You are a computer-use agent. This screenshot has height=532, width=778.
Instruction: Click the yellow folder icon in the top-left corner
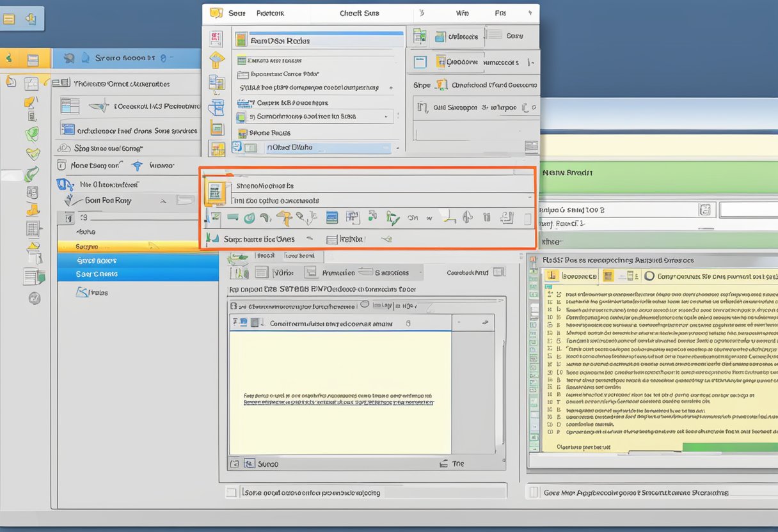pos(9,18)
